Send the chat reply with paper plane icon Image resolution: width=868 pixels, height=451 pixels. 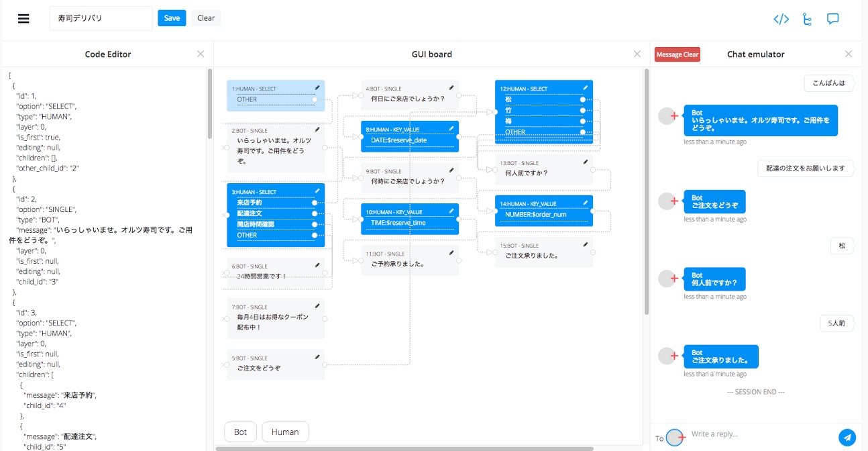point(847,437)
